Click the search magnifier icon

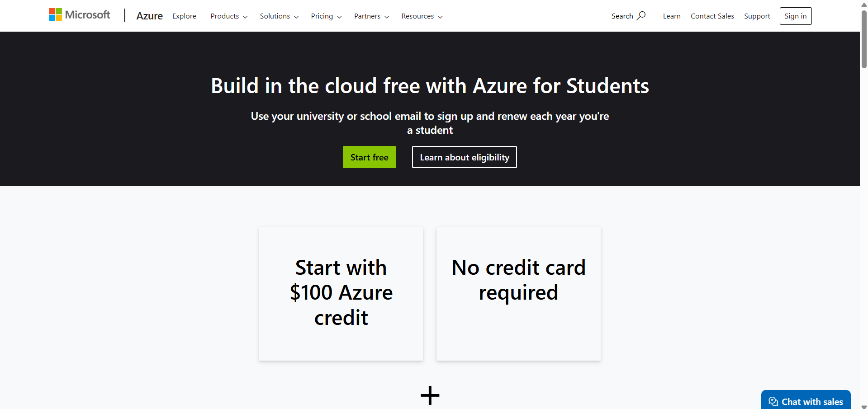[x=641, y=16]
